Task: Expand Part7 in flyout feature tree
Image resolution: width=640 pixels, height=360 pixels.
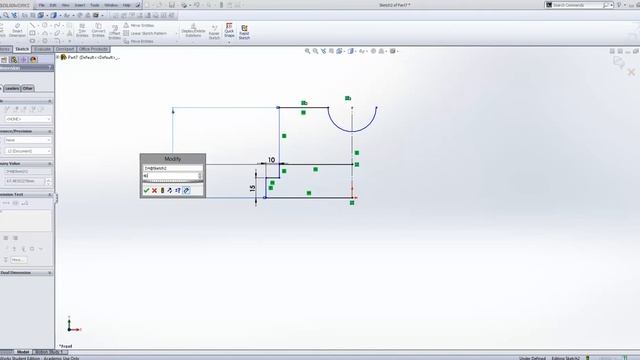Action: pyautogui.click(x=58, y=57)
